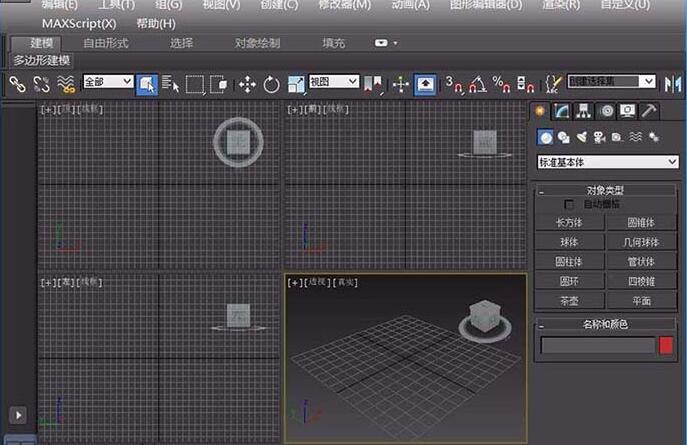Click the 长方体 button
Screen dimensions: 687x445
[570, 223]
